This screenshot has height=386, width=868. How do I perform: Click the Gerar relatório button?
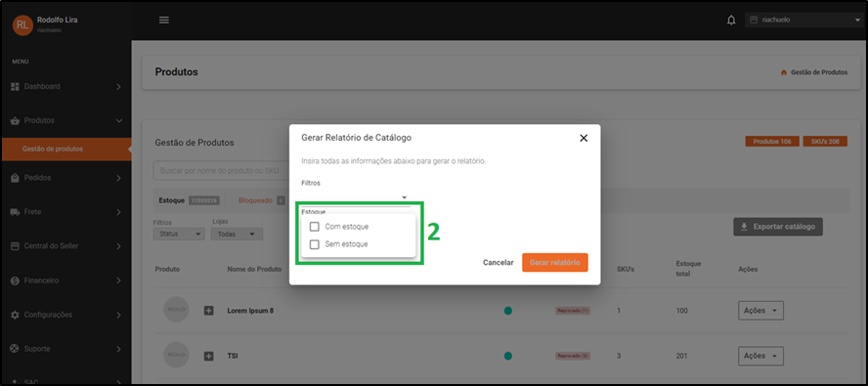(554, 263)
